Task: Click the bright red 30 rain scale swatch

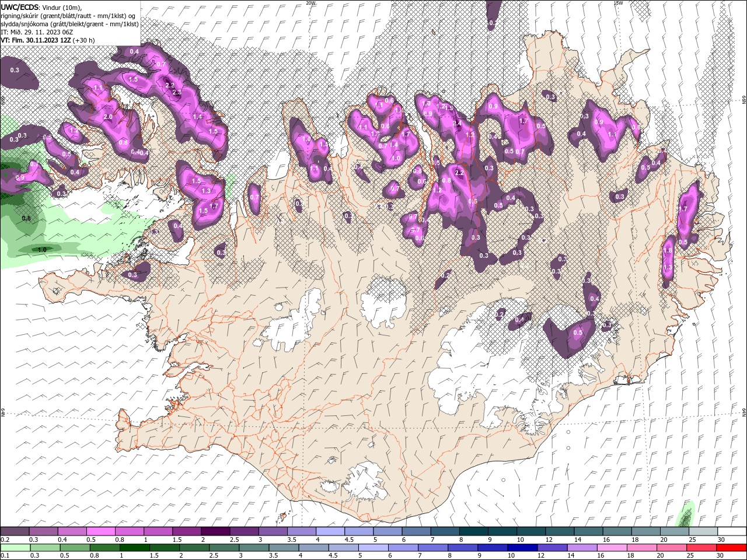Action: (x=732, y=548)
